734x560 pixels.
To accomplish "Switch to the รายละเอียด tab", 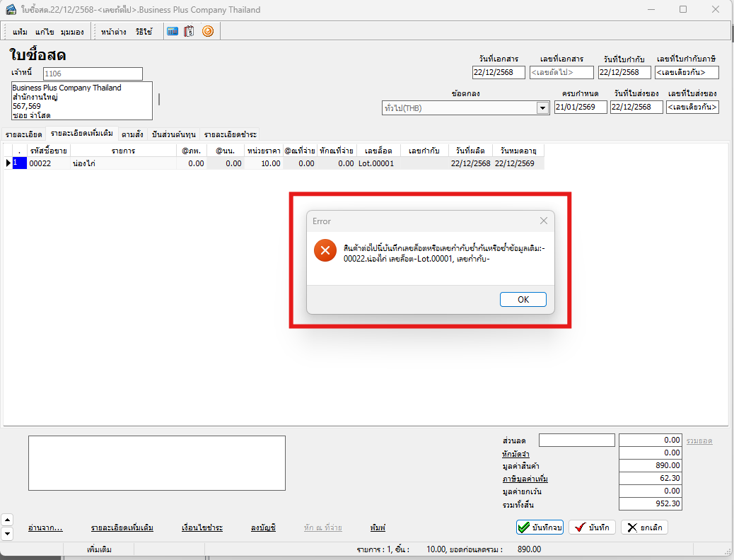I will point(23,134).
